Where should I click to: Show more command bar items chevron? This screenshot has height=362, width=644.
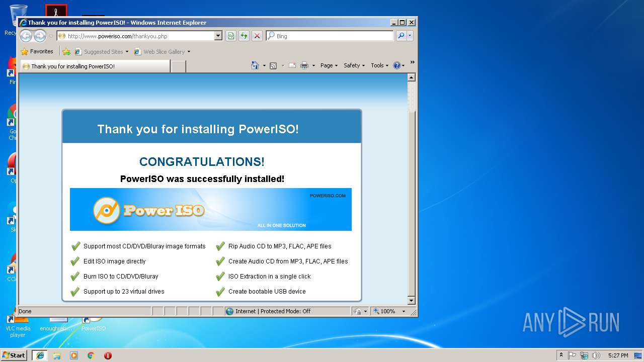point(412,62)
